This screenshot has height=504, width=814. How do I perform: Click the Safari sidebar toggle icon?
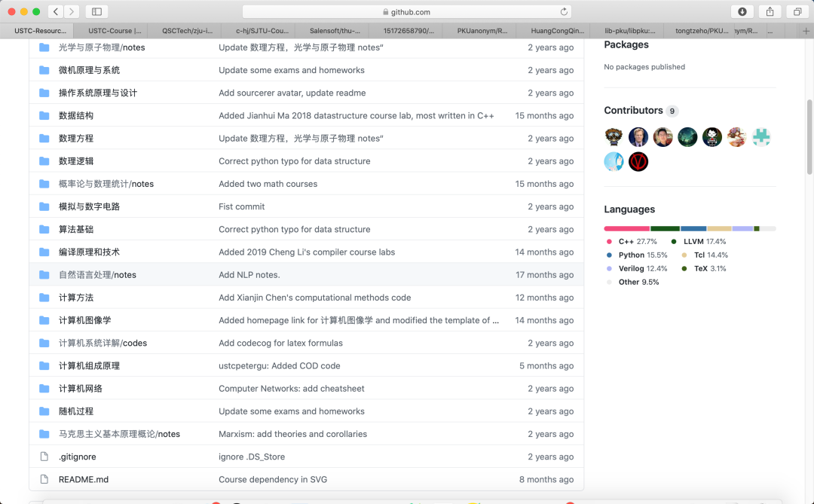pos(96,11)
